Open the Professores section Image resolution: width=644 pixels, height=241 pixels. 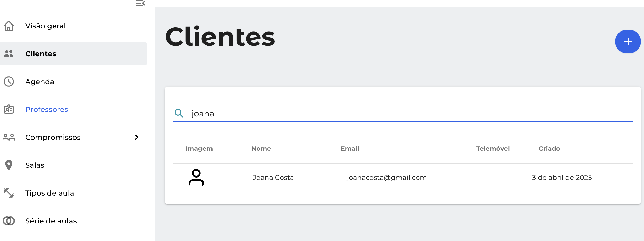(73, 109)
